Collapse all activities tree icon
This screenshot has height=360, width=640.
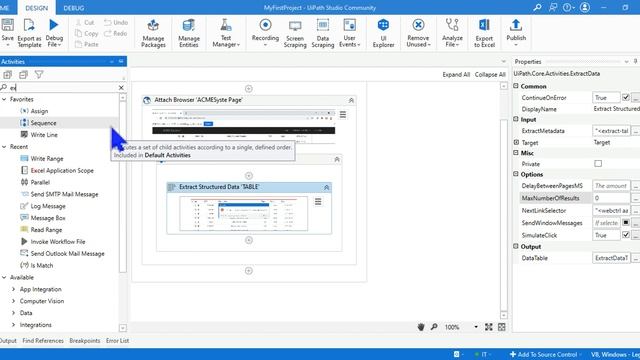coord(23,74)
